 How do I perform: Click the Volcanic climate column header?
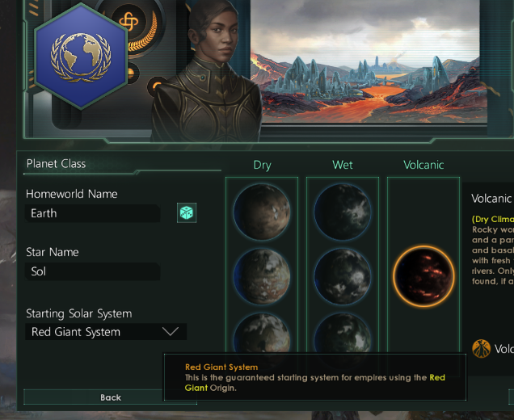tap(423, 165)
